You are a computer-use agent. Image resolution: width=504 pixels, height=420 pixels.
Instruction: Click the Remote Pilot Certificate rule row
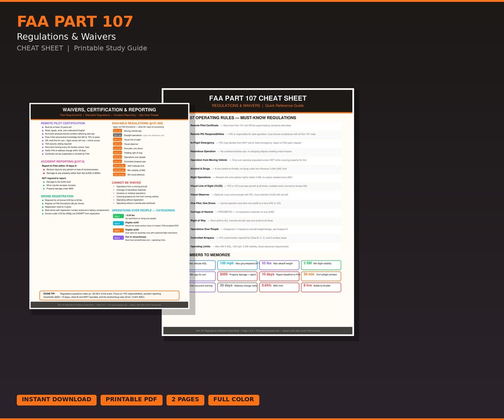click(266, 126)
